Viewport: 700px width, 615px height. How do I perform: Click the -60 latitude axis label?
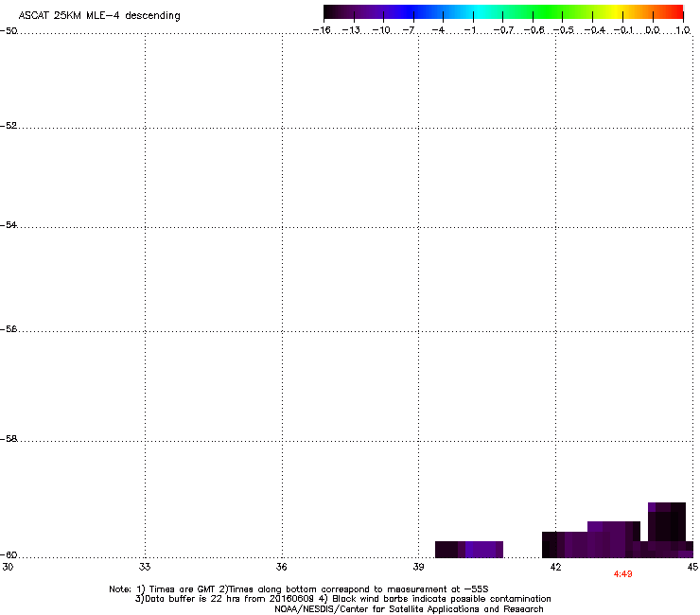(x=9, y=555)
